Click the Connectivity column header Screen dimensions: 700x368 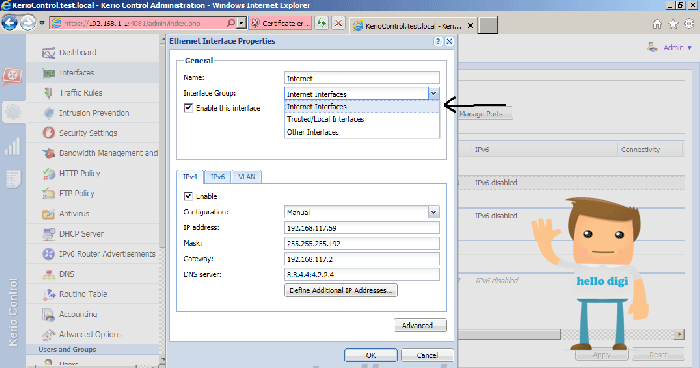(650, 150)
